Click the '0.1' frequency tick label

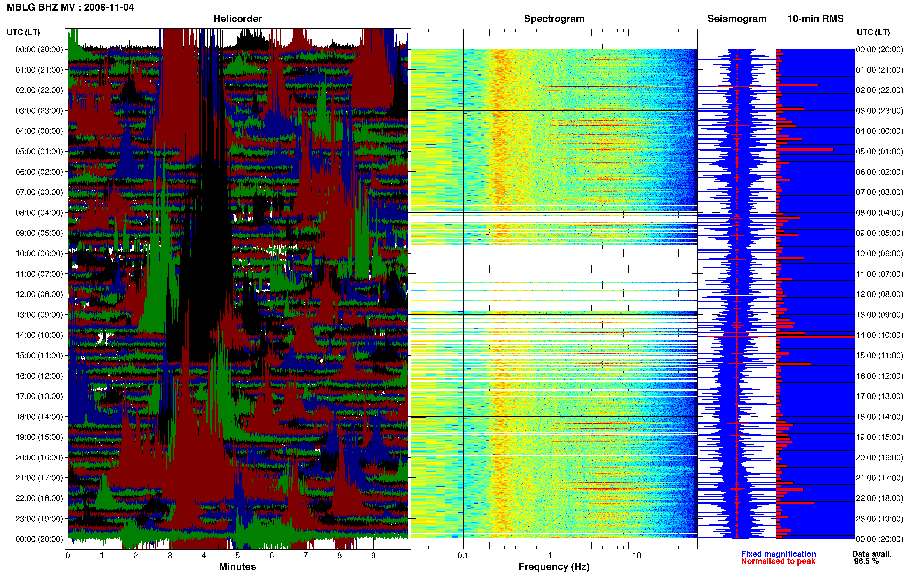(463, 555)
